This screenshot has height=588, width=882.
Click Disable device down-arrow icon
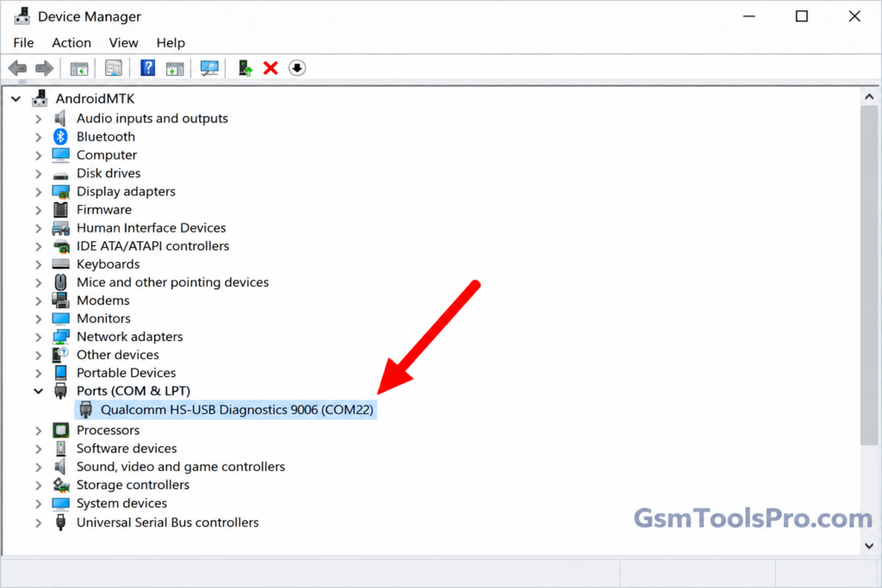[297, 68]
